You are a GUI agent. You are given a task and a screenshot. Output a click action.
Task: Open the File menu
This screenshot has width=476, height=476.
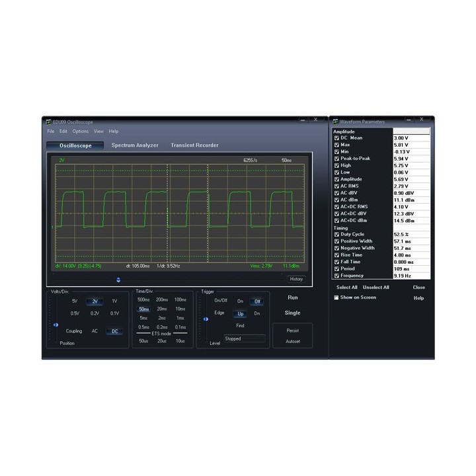pos(51,131)
